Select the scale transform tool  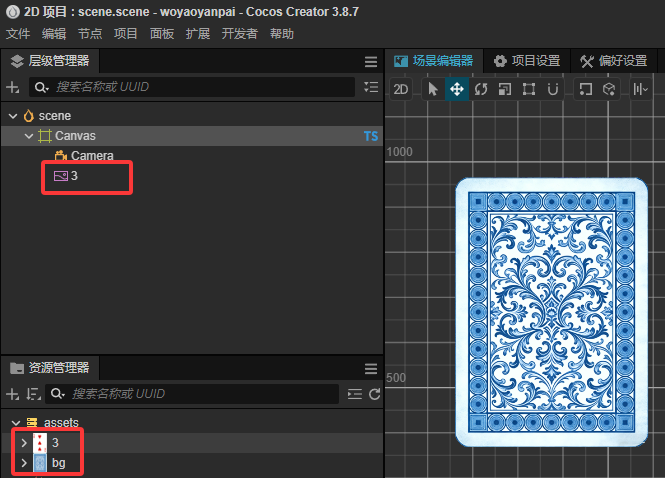(505, 89)
